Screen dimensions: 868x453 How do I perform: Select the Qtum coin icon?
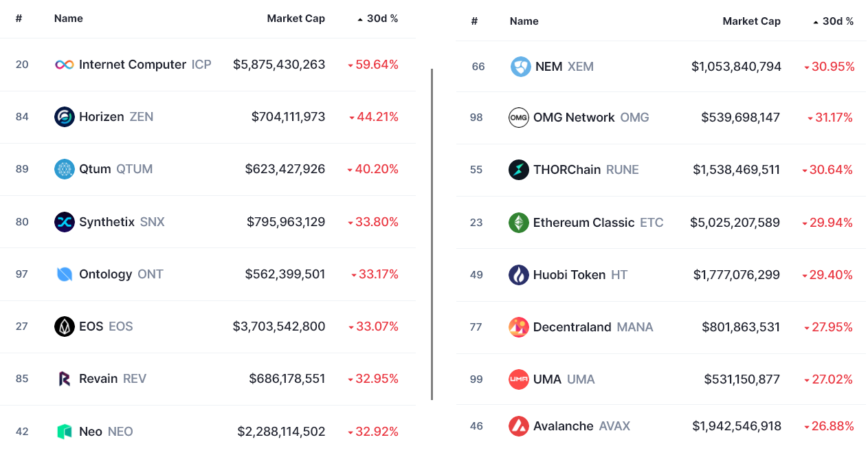coord(64,169)
